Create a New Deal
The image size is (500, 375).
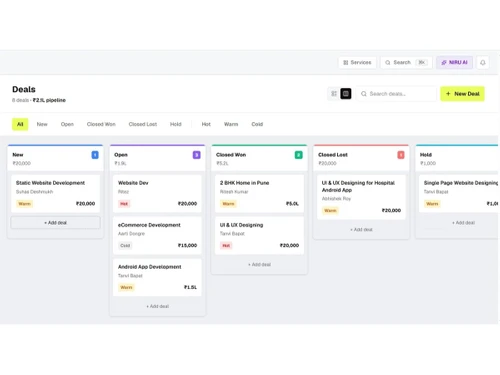click(x=462, y=94)
